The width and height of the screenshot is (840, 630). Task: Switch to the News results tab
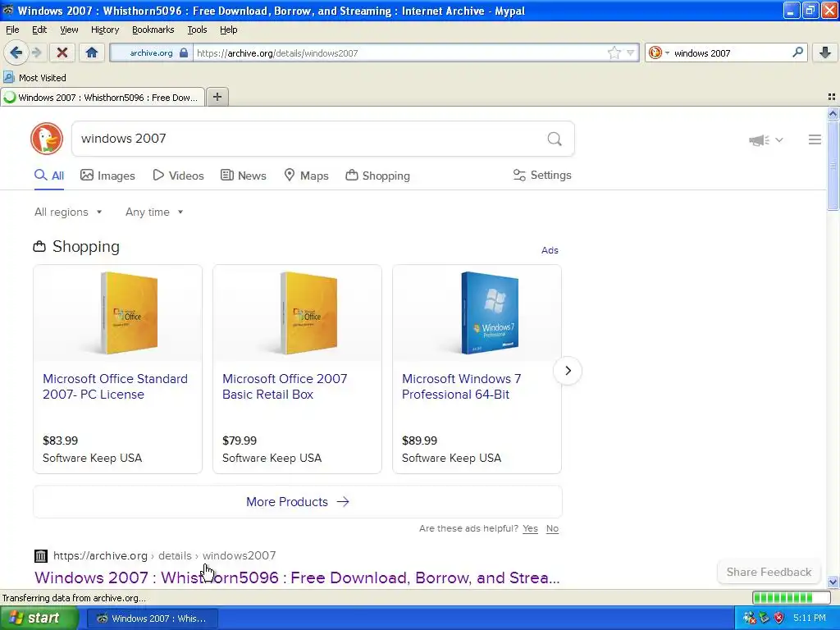pyautogui.click(x=244, y=176)
